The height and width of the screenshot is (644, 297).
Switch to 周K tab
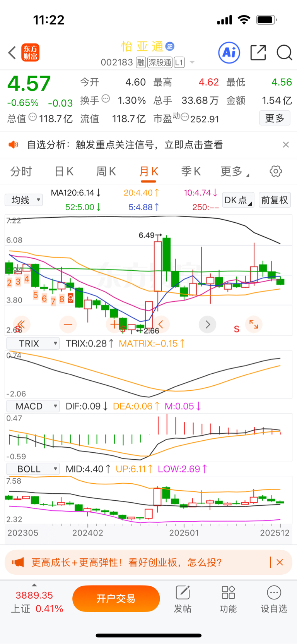(x=106, y=171)
